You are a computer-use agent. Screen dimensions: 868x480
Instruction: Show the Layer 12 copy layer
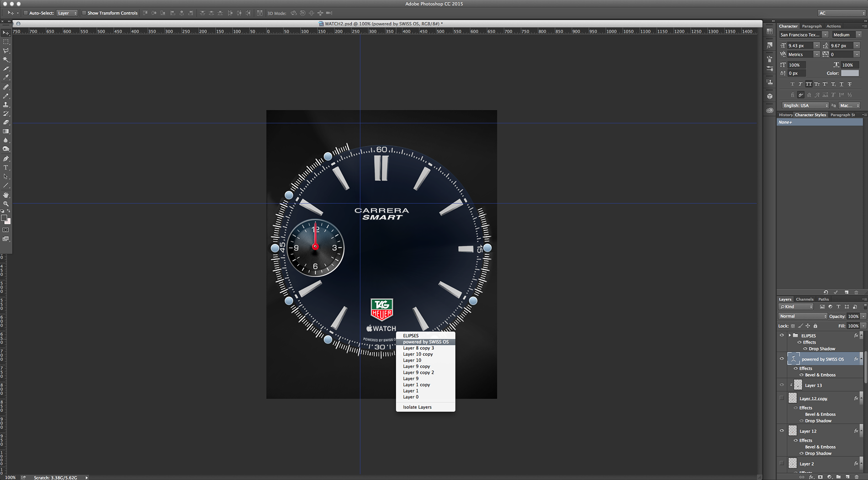(x=782, y=398)
